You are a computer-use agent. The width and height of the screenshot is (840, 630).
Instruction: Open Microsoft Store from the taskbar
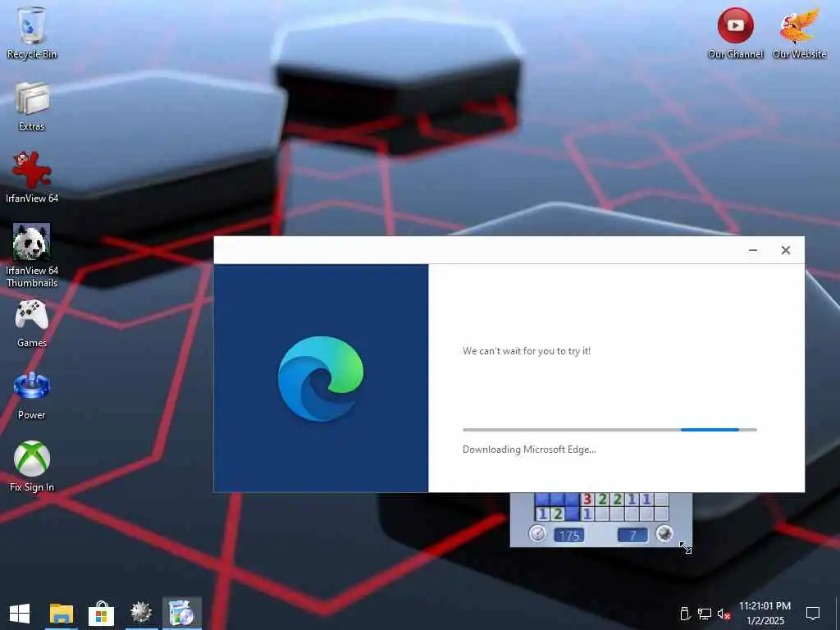coord(101,614)
